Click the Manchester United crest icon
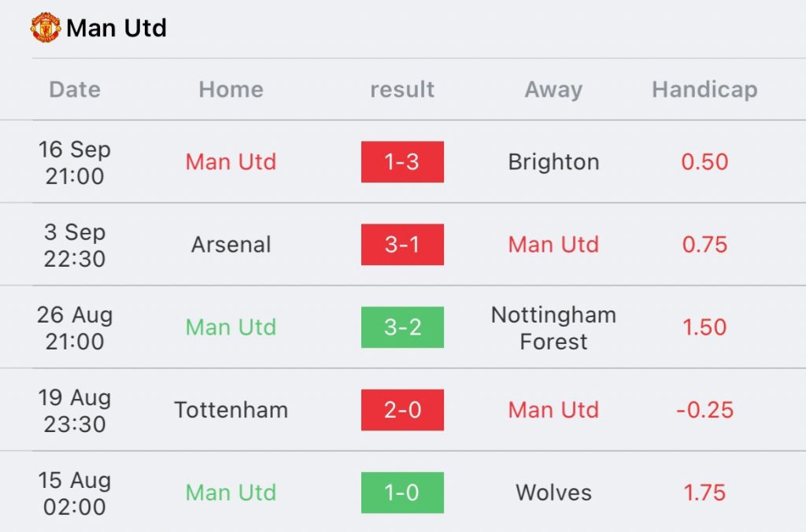Image resolution: width=806 pixels, height=532 pixels. [45, 28]
